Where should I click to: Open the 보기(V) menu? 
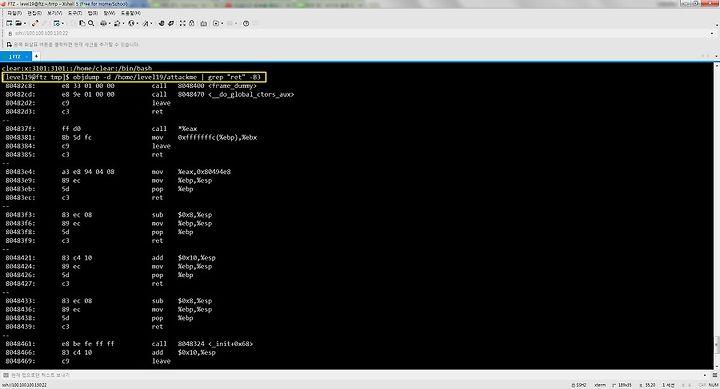pos(55,13)
